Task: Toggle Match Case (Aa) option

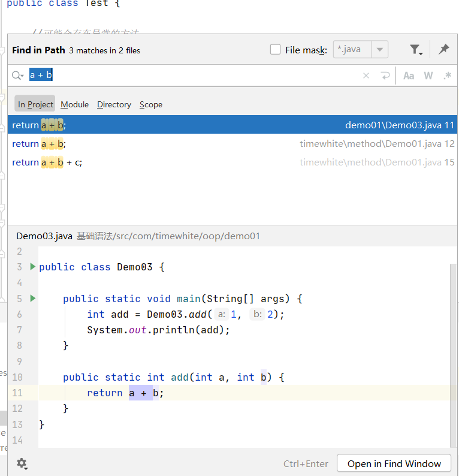Action: click(x=409, y=76)
